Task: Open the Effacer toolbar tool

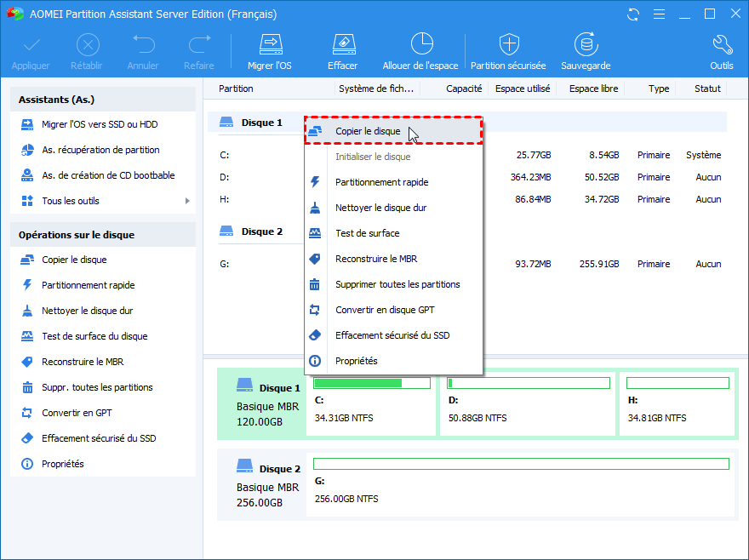Action: [x=342, y=52]
